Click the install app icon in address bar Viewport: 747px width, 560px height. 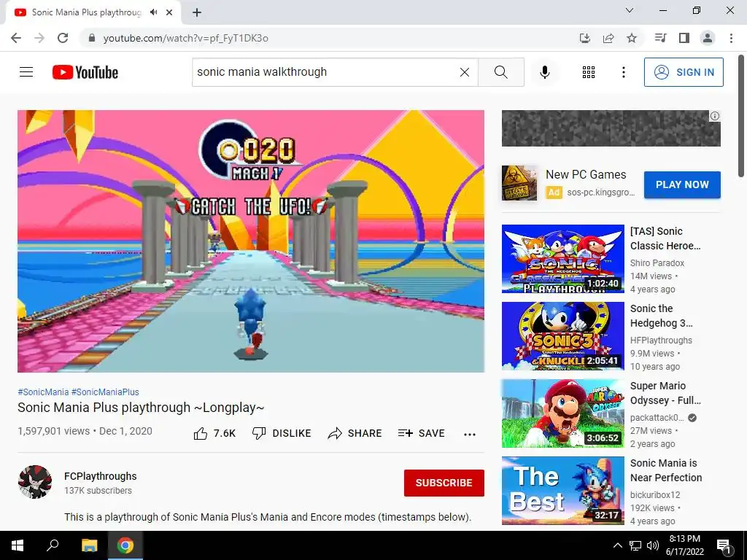[584, 38]
